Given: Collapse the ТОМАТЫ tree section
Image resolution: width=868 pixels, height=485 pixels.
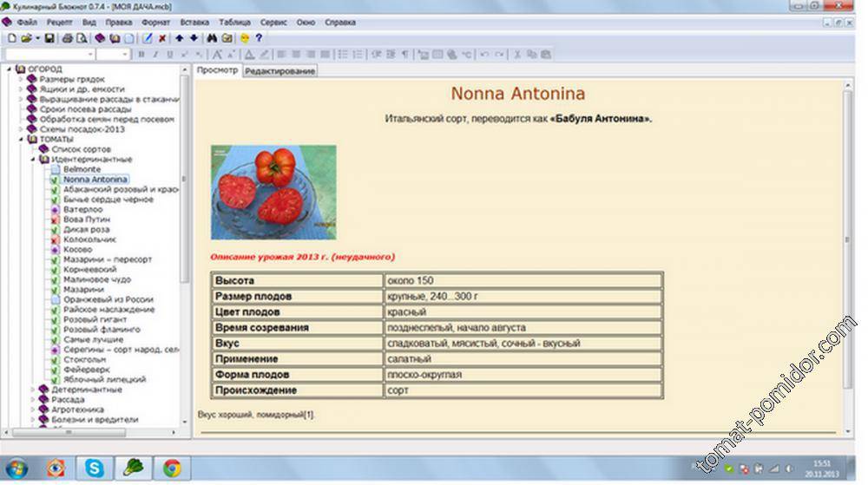Looking at the screenshot, I should [x=20, y=139].
